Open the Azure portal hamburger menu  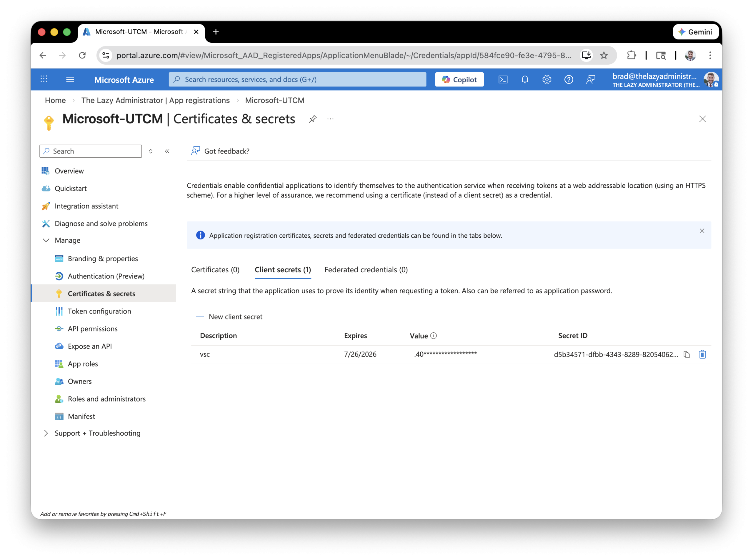(x=70, y=80)
